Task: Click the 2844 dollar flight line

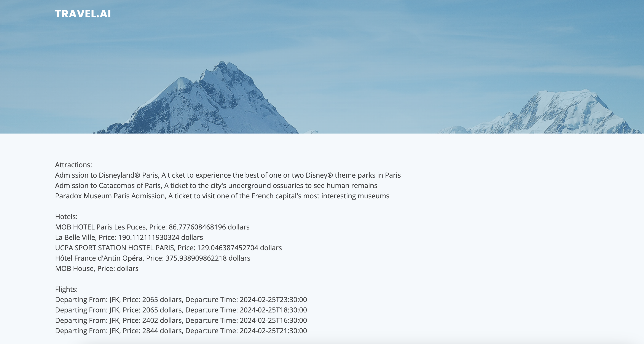Action: click(x=181, y=331)
